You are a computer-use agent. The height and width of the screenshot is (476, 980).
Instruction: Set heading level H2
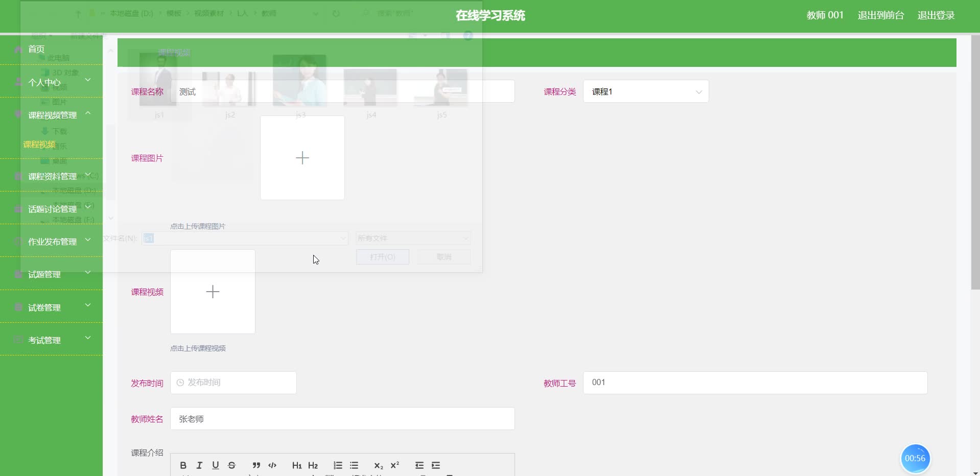(x=313, y=465)
